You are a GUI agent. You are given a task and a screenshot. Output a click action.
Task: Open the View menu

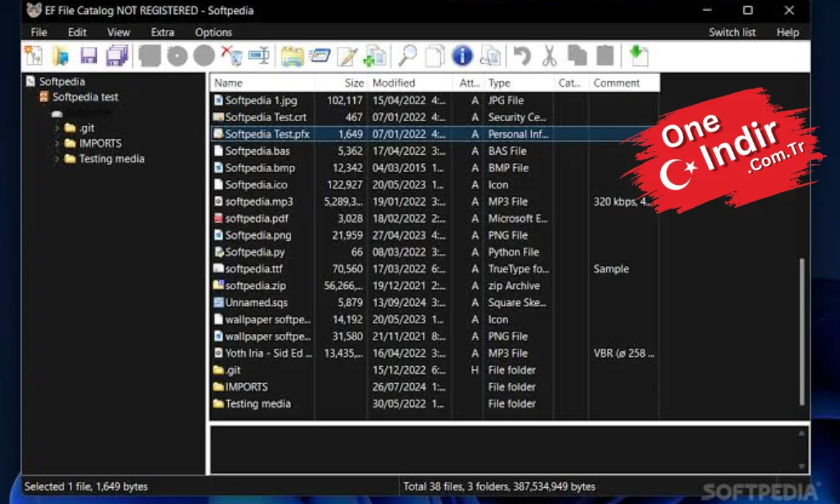(118, 32)
